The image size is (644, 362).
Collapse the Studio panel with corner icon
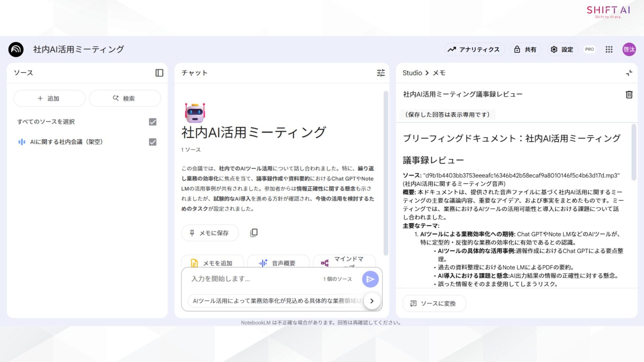coord(630,73)
